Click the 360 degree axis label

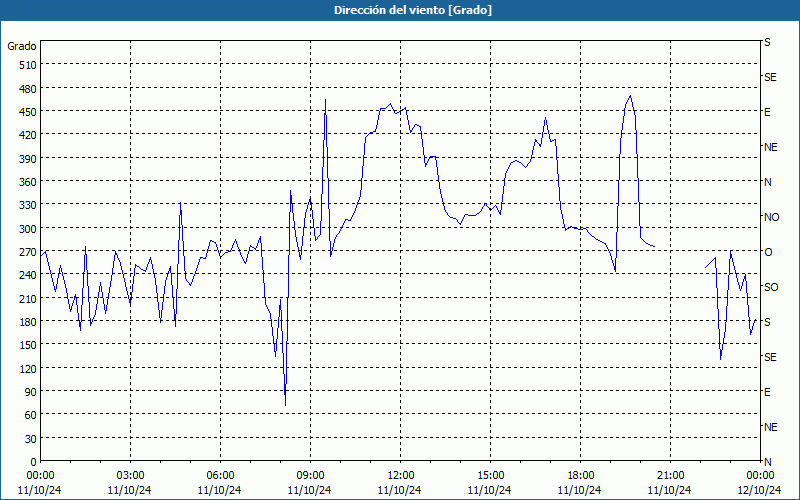[28, 182]
